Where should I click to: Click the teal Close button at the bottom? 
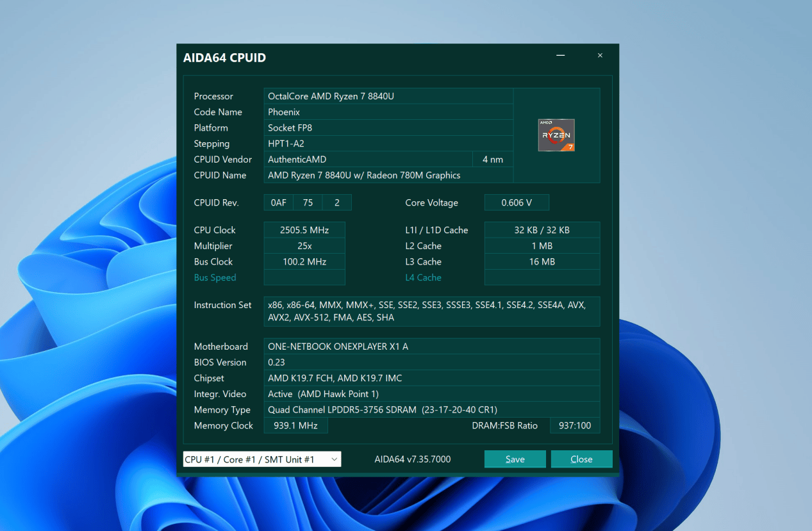point(581,459)
